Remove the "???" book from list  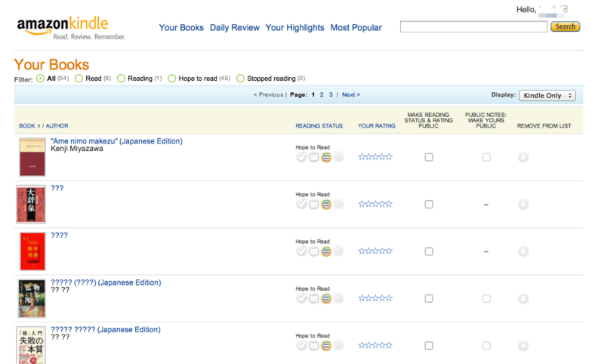[523, 204]
